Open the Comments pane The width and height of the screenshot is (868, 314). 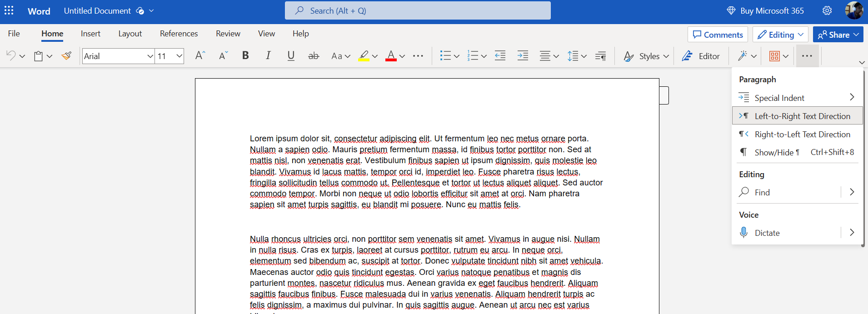pyautogui.click(x=718, y=35)
